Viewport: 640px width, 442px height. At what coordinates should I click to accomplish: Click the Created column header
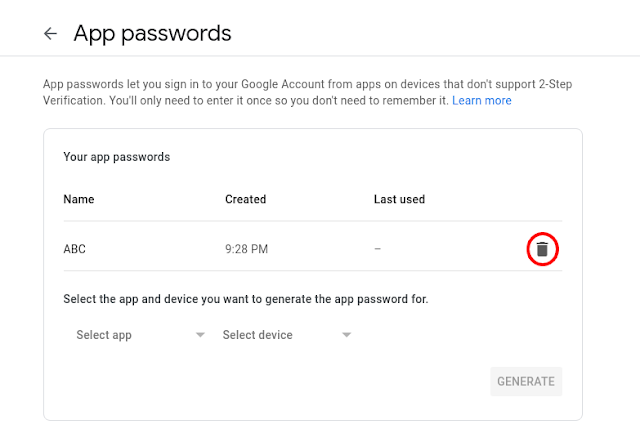pyautogui.click(x=245, y=199)
